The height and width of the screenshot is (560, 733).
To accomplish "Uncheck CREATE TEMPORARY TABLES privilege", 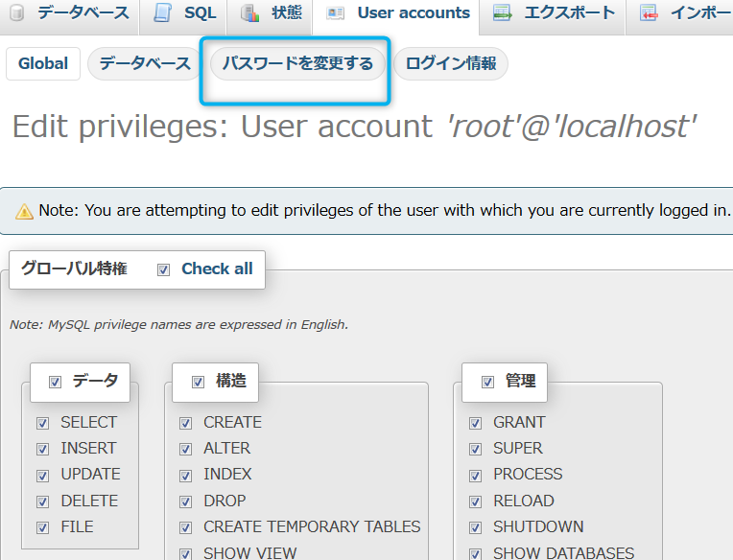I will (185, 527).
